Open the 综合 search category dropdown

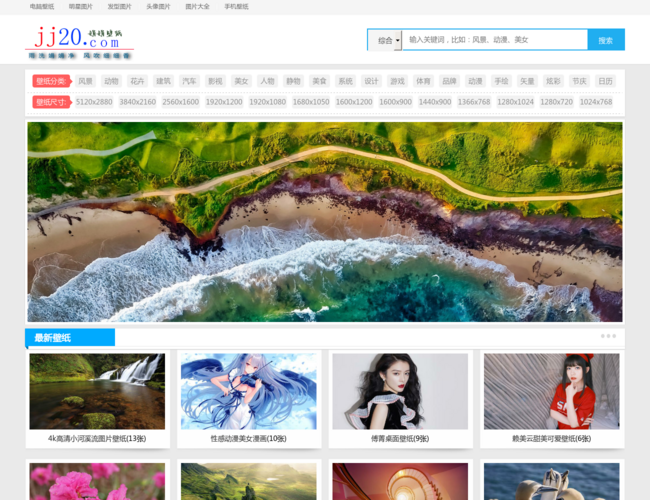[x=385, y=40]
